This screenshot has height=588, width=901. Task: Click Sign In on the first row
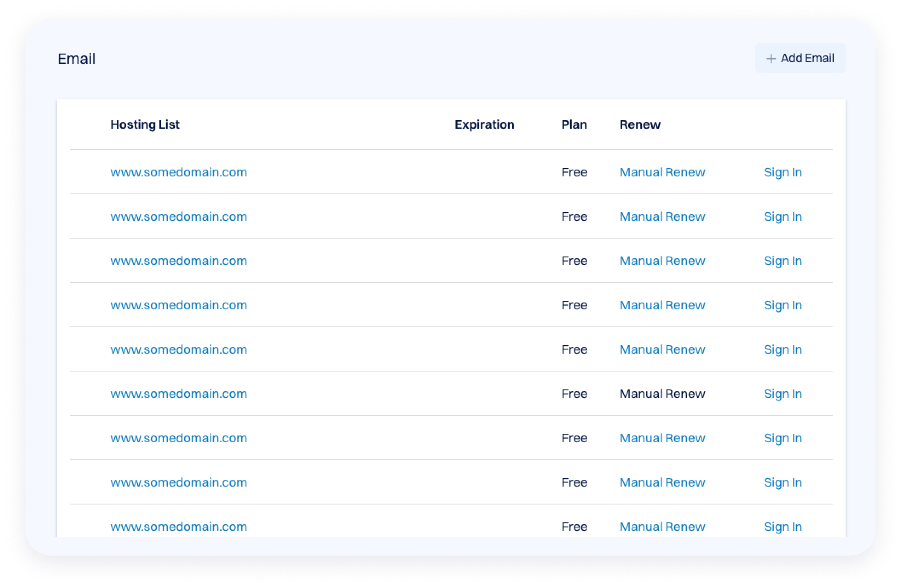(x=783, y=172)
